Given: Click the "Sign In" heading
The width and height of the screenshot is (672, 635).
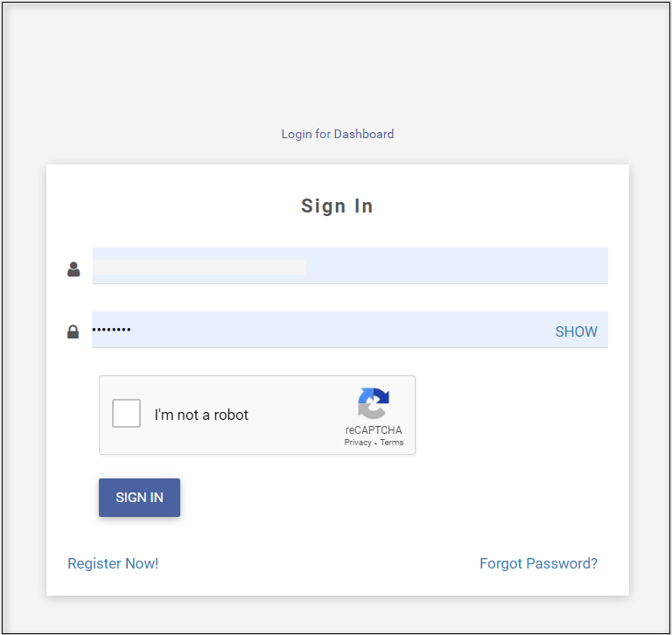Looking at the screenshot, I should (337, 206).
